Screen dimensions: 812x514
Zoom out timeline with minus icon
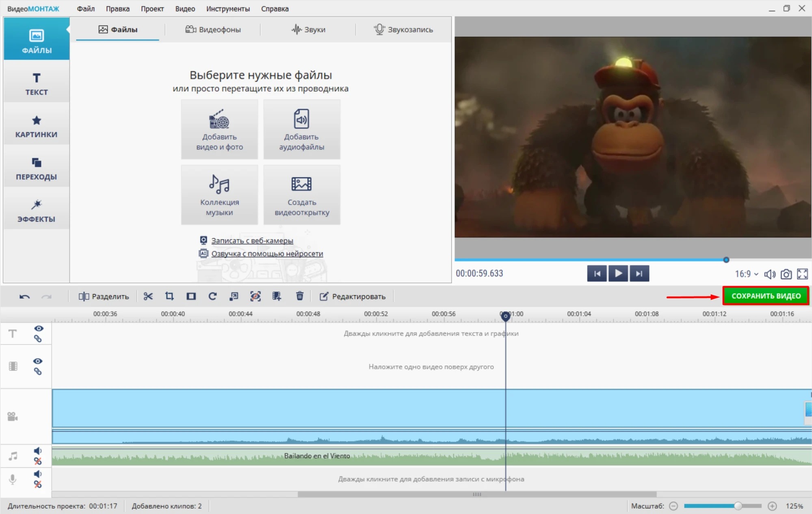673,506
